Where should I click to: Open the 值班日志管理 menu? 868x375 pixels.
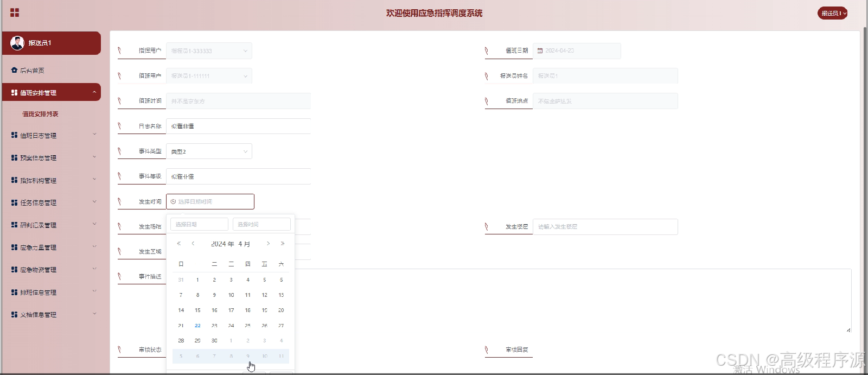(x=52, y=135)
